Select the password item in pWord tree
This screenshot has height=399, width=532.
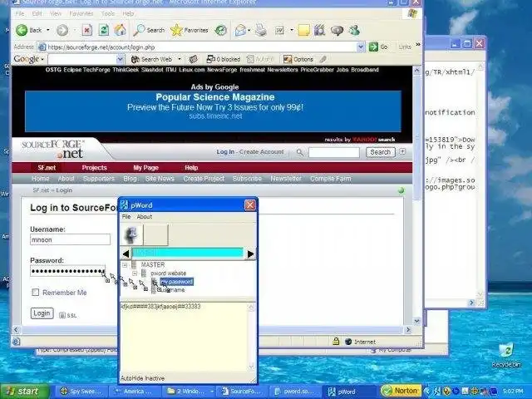pyautogui.click(x=176, y=282)
